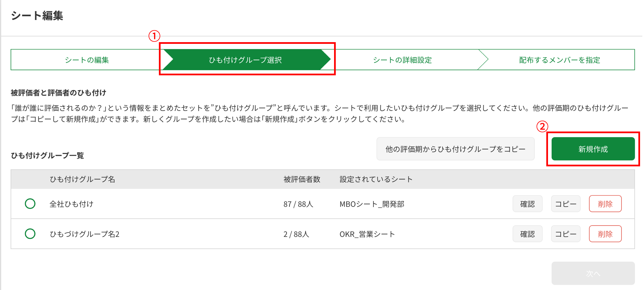This screenshot has width=644, height=290.
Task: Click the 設定されているシート column header
Action: pos(376,179)
